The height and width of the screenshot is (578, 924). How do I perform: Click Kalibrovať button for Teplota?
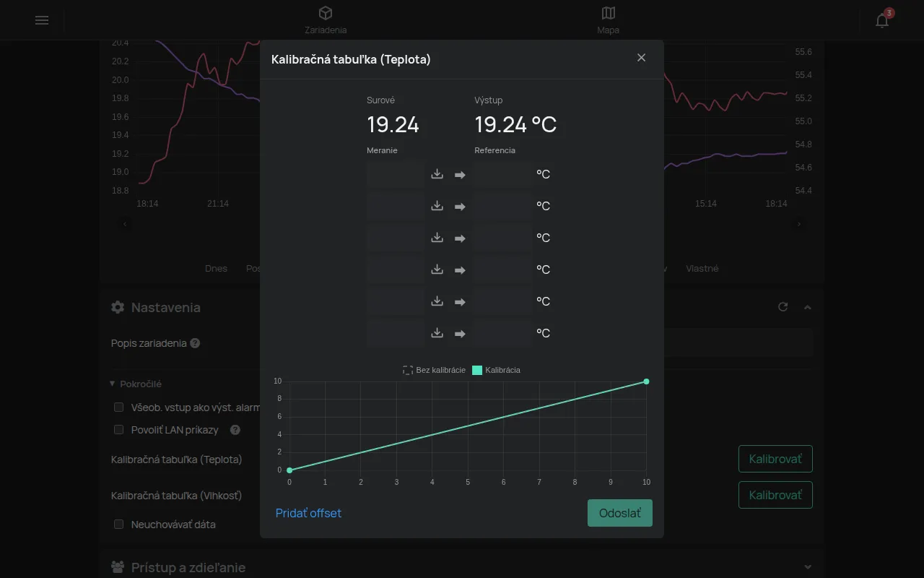click(x=775, y=459)
